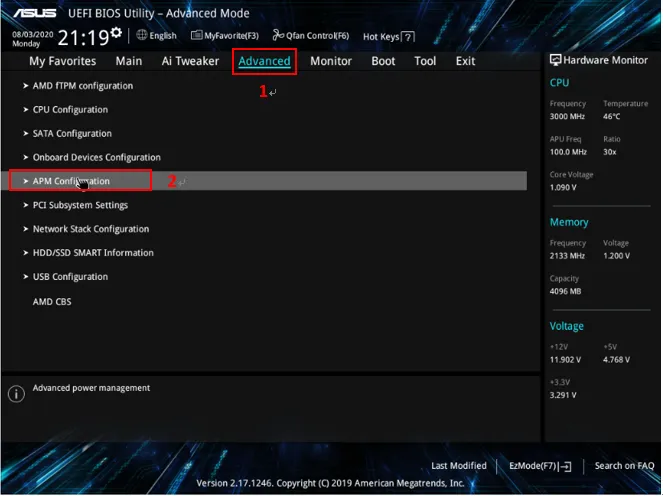Switch to the Tool tab

(425, 61)
